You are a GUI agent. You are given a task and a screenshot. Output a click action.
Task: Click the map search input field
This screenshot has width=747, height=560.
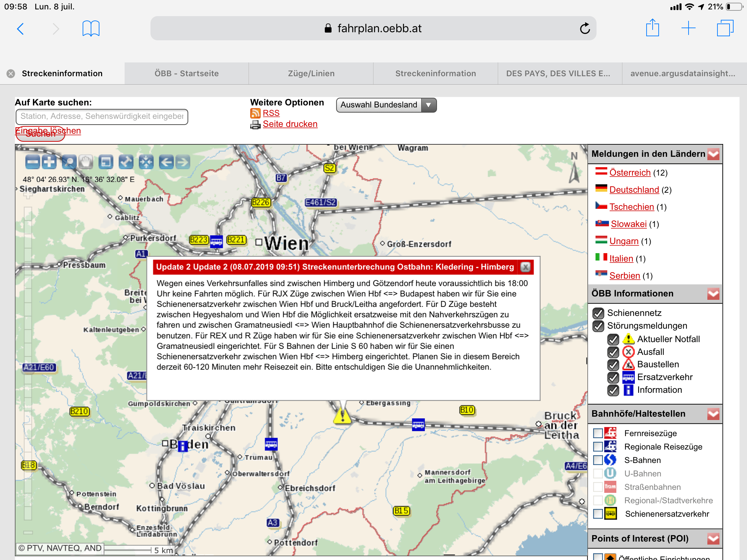(102, 116)
